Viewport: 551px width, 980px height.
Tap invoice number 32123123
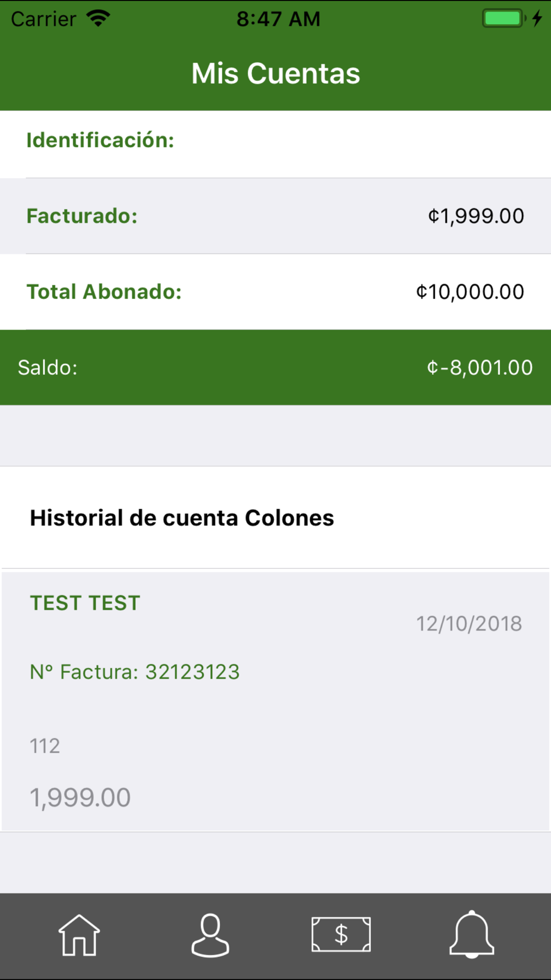click(135, 672)
